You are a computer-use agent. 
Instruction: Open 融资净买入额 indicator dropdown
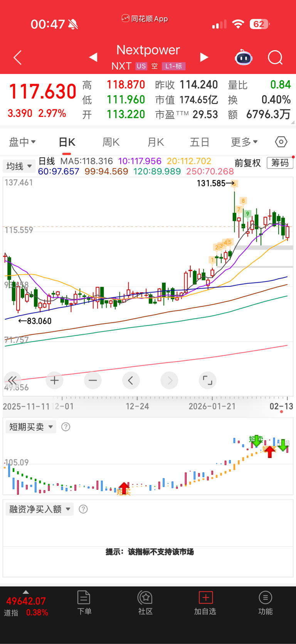pyautogui.click(x=39, y=509)
